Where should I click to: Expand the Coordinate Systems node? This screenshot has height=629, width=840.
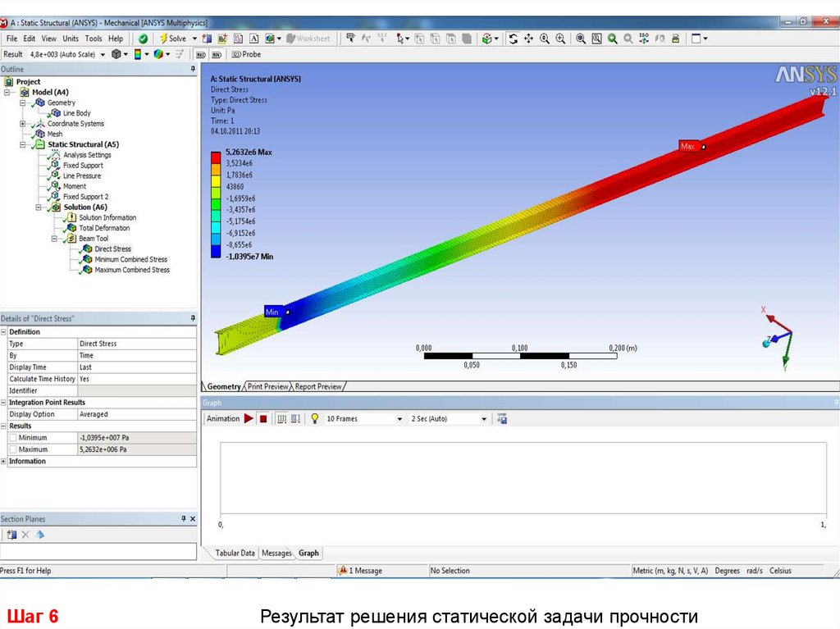click(x=22, y=124)
